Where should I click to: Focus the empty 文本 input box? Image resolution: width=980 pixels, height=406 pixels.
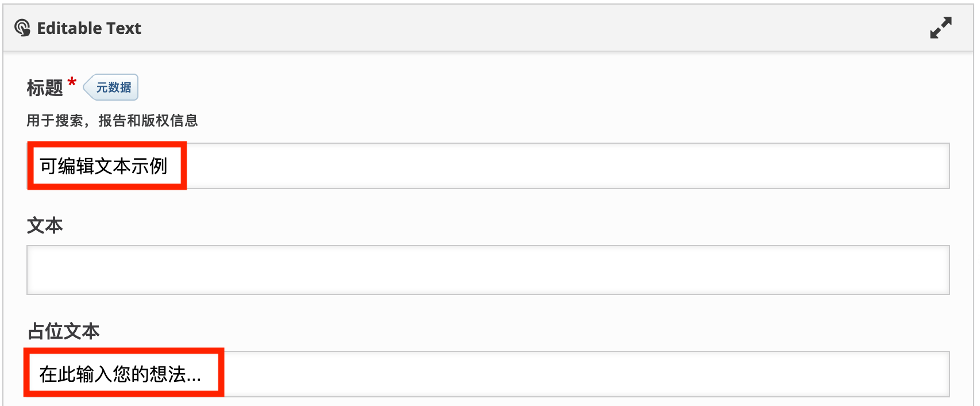click(x=488, y=270)
